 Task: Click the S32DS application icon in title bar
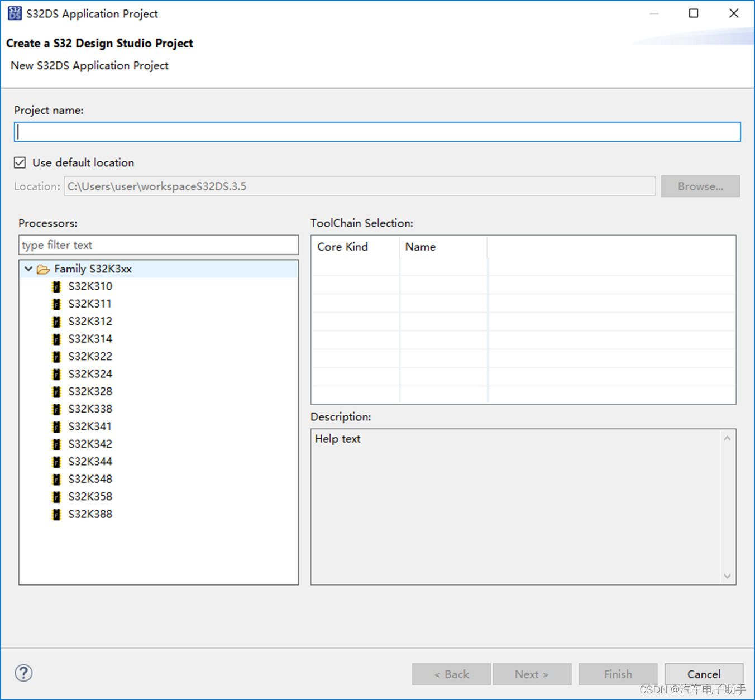[15, 13]
